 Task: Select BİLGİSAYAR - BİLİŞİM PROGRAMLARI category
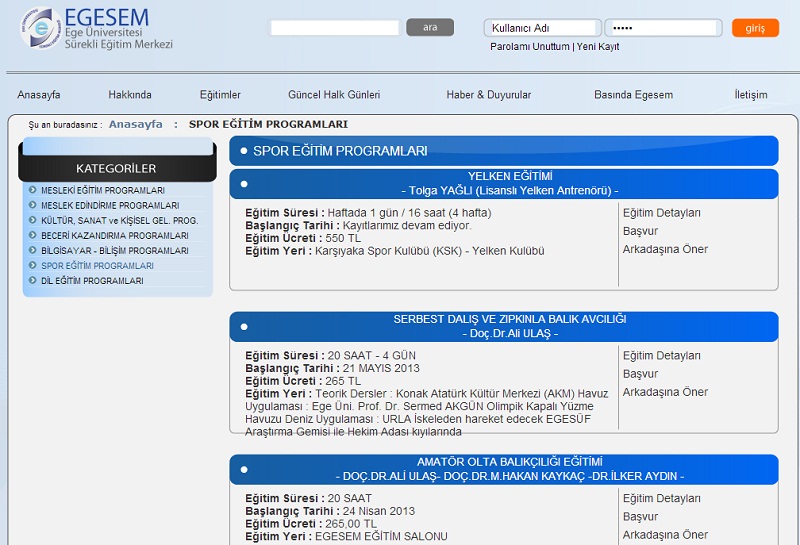[x=115, y=251]
